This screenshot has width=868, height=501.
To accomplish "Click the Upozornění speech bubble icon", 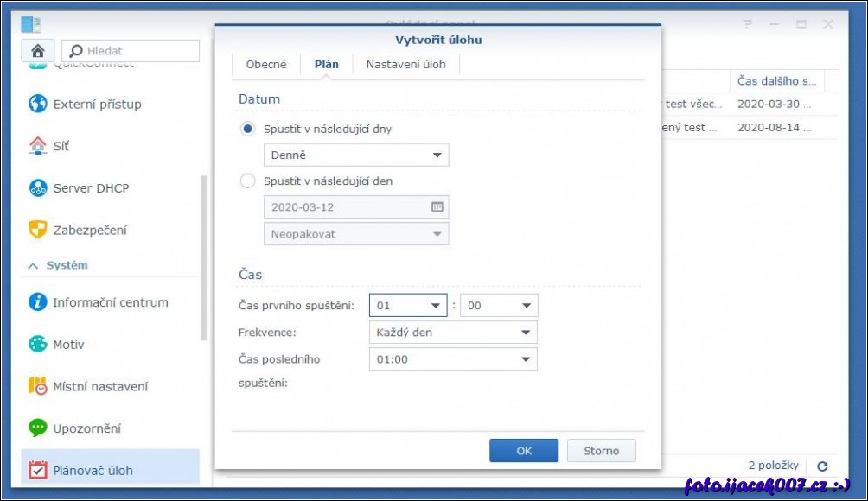I will (x=38, y=428).
